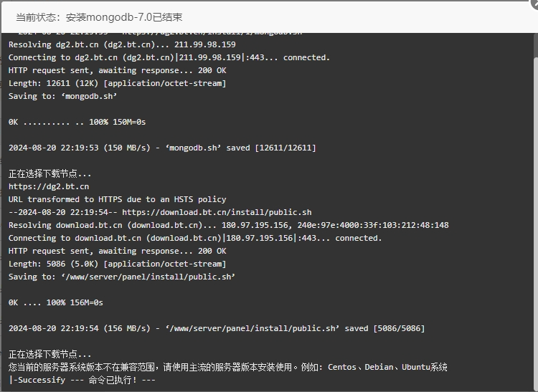Click the '100% 156M=0s' progress line
This screenshot has width=538, height=392.
55,302
